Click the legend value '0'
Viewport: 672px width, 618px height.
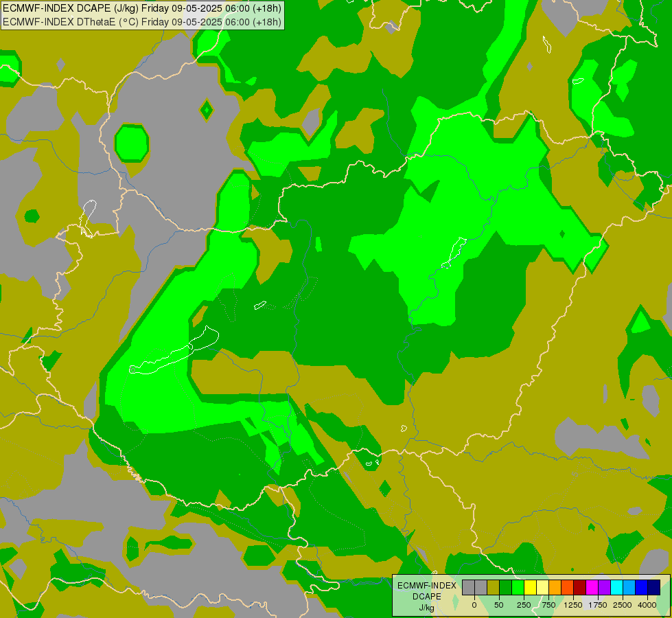point(474,605)
